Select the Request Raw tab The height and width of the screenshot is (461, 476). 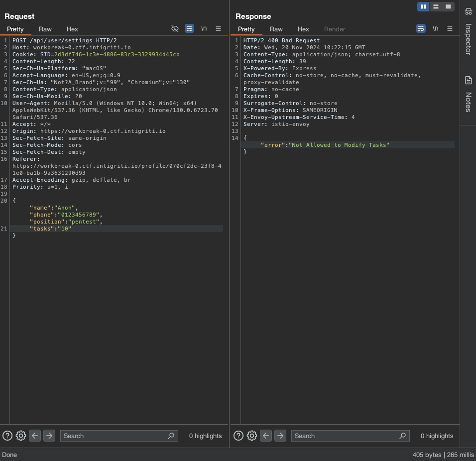pyautogui.click(x=45, y=29)
